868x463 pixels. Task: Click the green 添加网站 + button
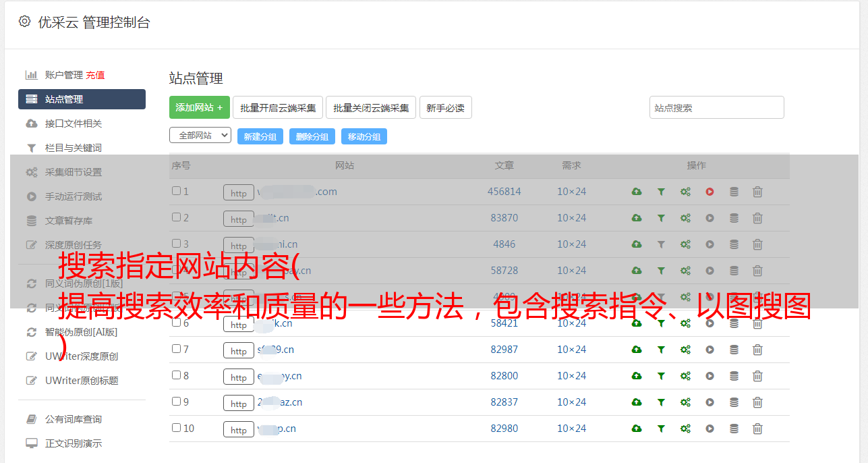(x=200, y=107)
